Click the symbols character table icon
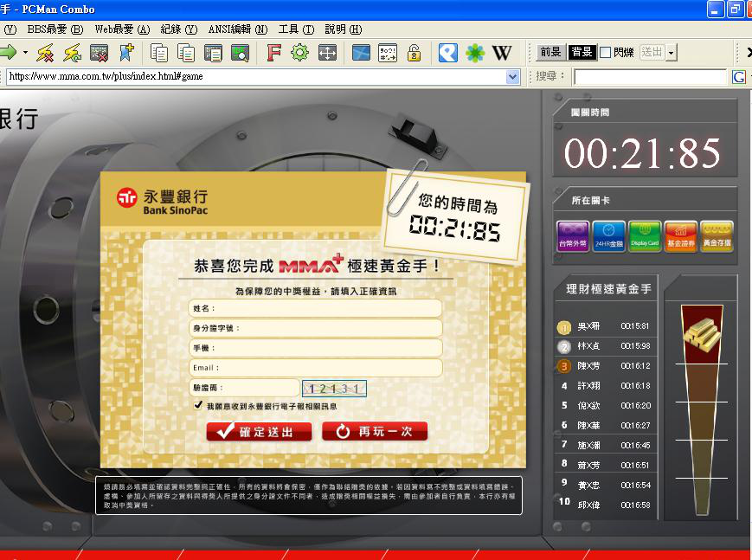Image resolution: width=752 pixels, height=560 pixels. pos(388,52)
